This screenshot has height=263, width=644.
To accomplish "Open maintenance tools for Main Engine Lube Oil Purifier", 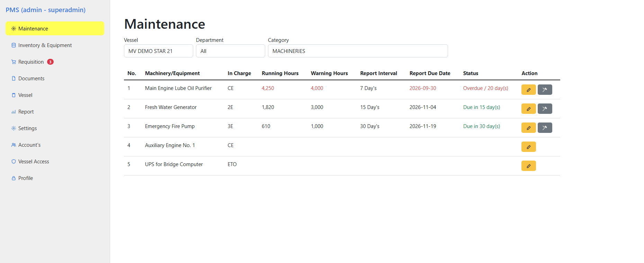I will (x=545, y=90).
